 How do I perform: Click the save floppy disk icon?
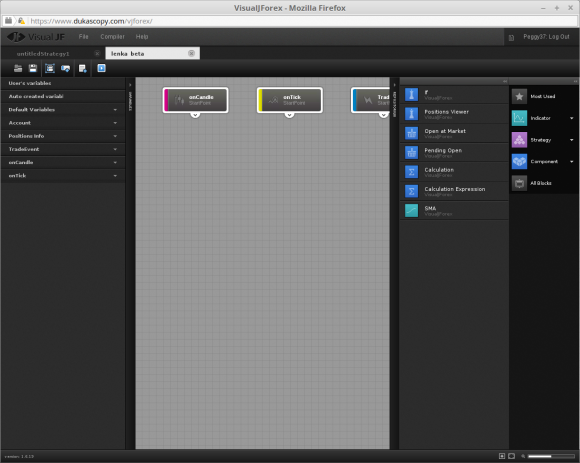coord(33,68)
